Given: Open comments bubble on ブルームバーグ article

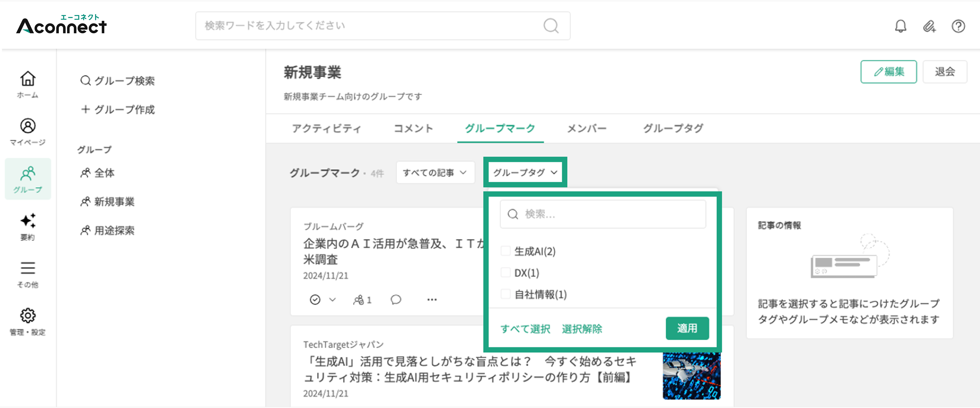Looking at the screenshot, I should (x=396, y=300).
